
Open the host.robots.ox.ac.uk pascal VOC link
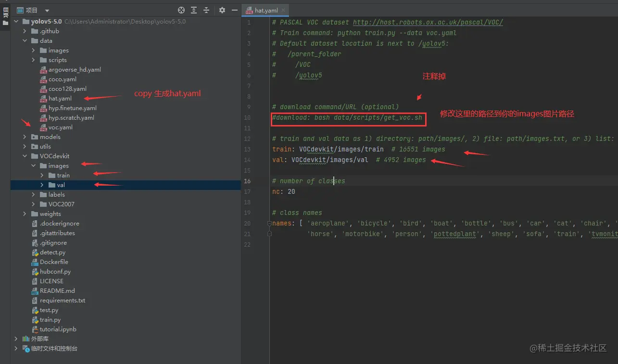tap(428, 23)
